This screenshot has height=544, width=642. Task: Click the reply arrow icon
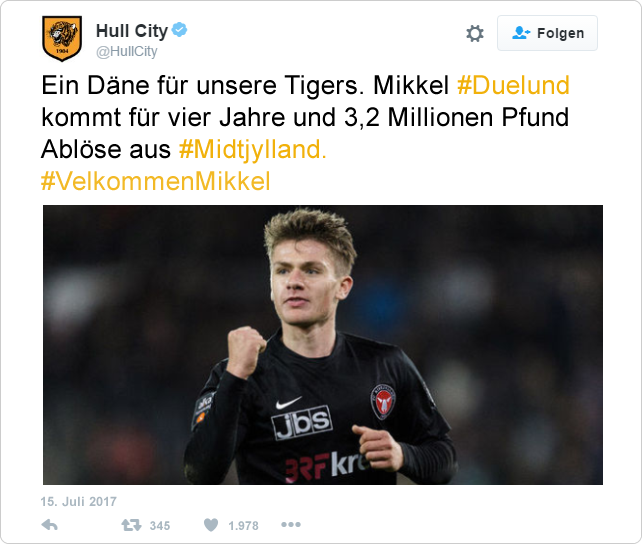point(50,525)
